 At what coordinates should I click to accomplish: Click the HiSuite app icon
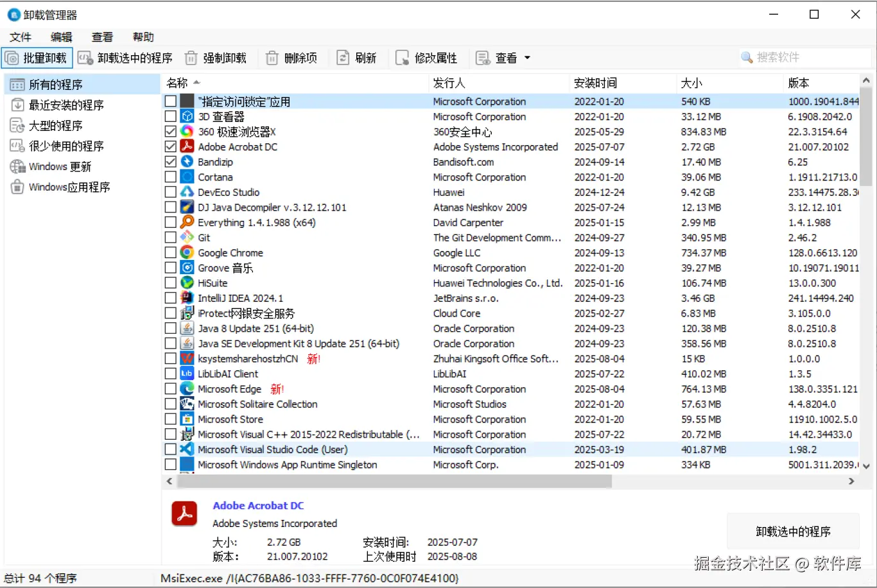click(x=187, y=282)
